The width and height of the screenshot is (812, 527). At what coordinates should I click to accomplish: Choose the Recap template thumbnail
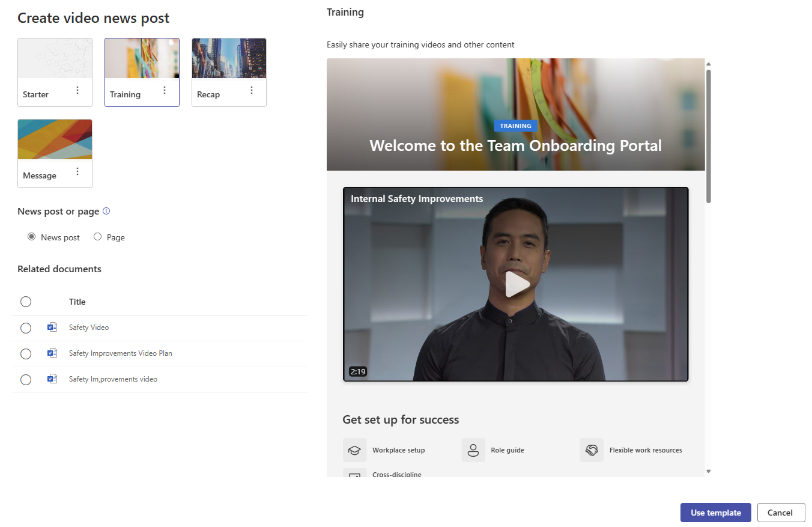[x=229, y=59]
